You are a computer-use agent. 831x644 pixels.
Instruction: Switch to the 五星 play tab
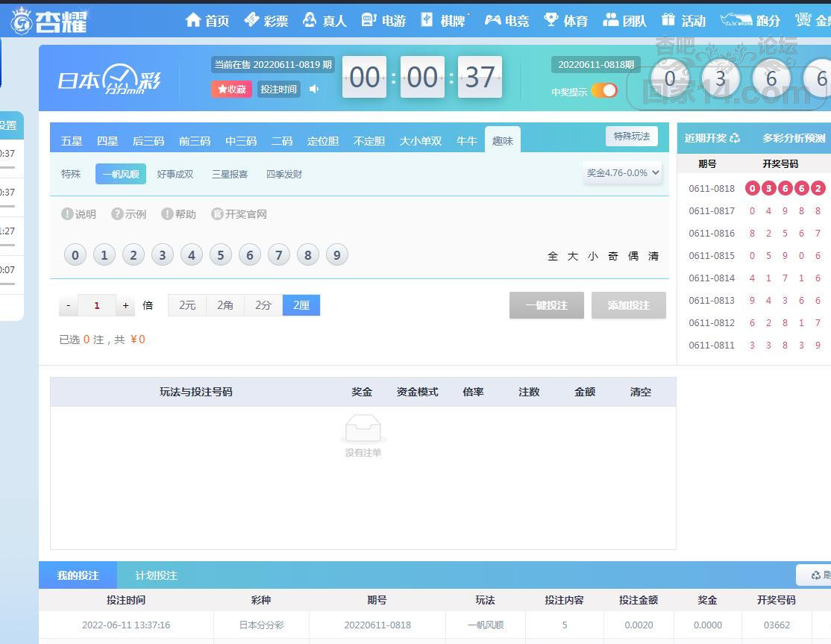[x=72, y=140]
